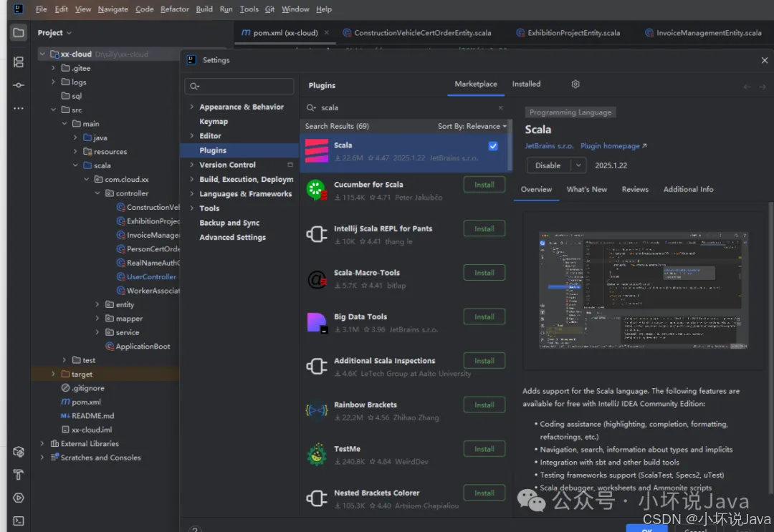Screen dimensions: 774x532
Task: Click the Nested Brackets Colorer plugin icon
Action: point(317,498)
